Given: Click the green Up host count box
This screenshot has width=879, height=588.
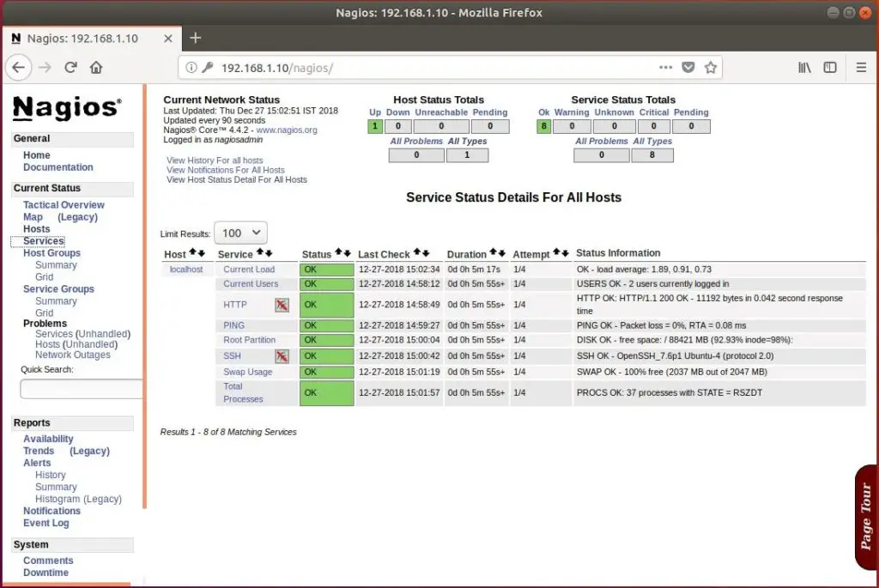Looking at the screenshot, I should [x=375, y=126].
